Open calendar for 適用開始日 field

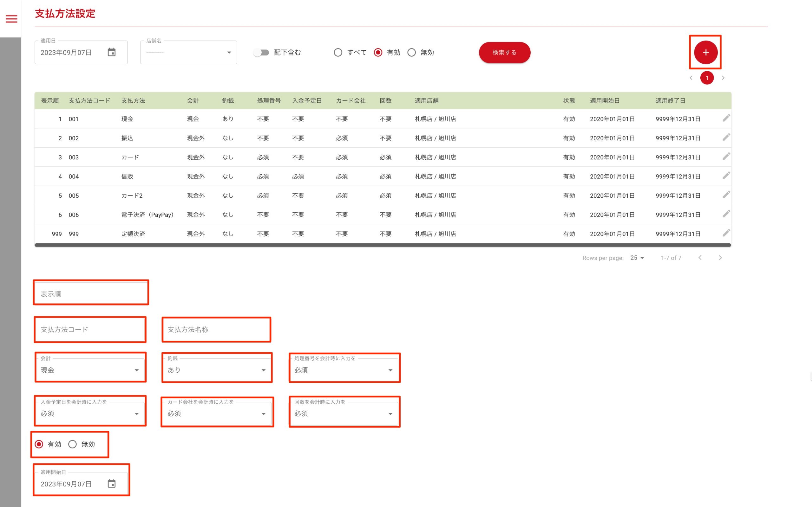[x=111, y=484]
